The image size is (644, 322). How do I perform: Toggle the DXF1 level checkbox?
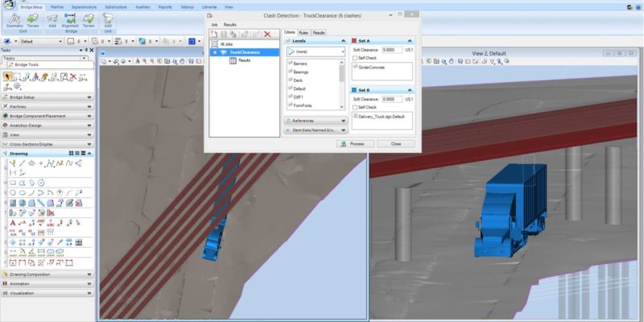pos(291,97)
